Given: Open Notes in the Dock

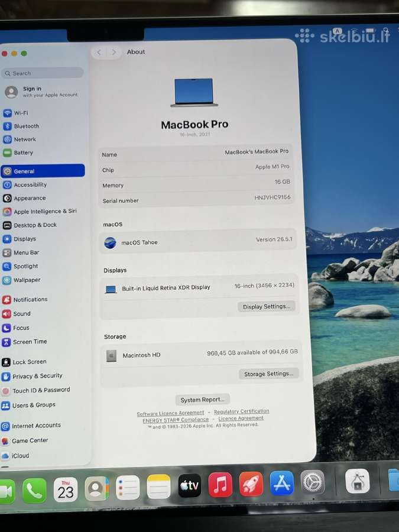Looking at the screenshot, I should pos(158,486).
